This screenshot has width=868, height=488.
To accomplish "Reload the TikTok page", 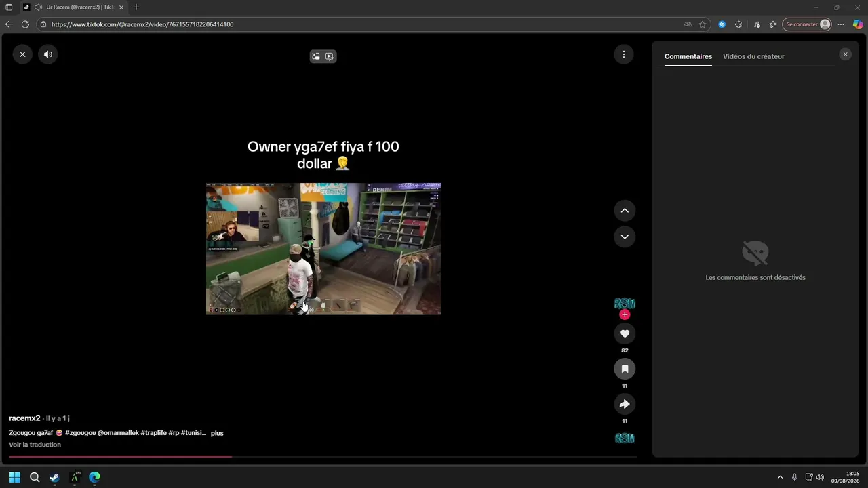I will (x=25, y=24).
